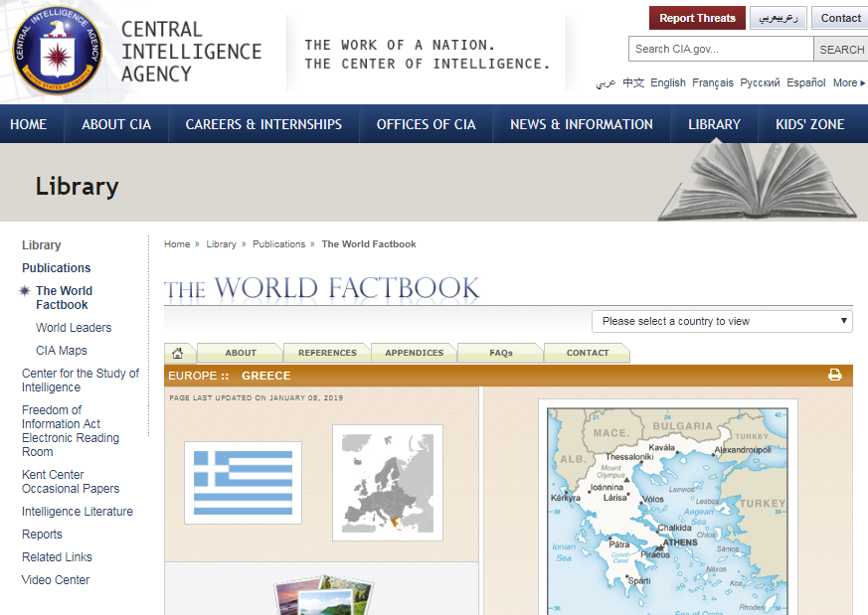The width and height of the screenshot is (868, 615).
Task: Go to Library in the breadcrumb
Action: [221, 244]
